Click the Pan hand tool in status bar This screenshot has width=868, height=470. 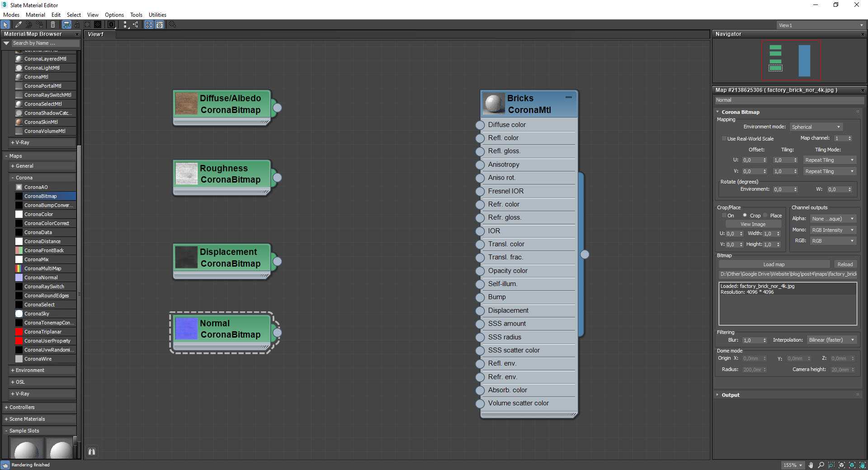tap(811, 465)
